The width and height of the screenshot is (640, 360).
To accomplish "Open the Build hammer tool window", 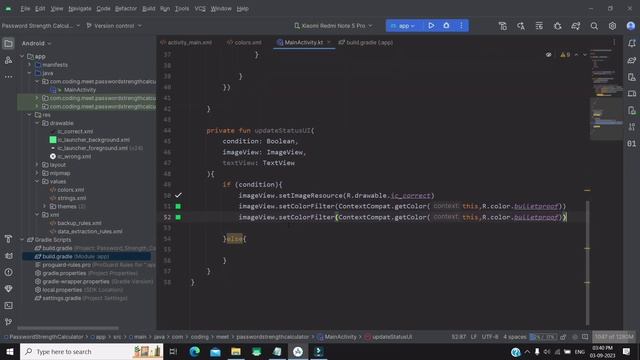I will coord(8,239).
